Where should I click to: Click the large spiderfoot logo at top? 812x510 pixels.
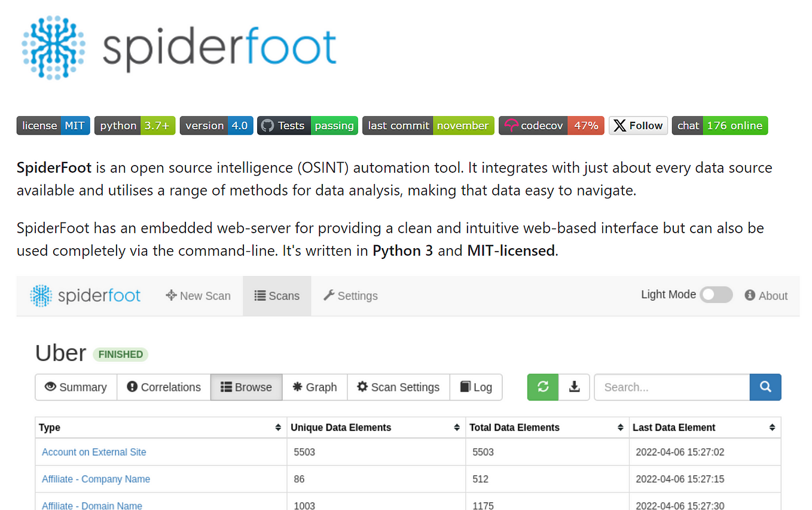(179, 47)
